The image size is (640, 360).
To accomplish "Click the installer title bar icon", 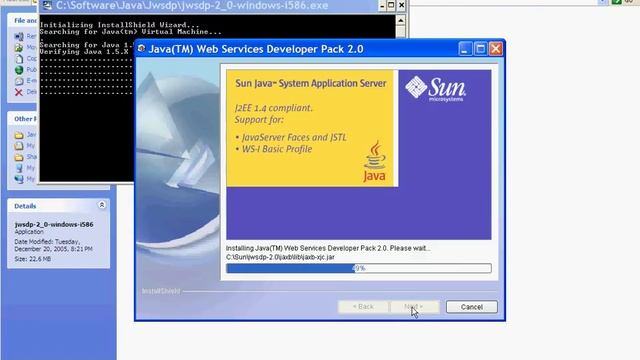I will pyautogui.click(x=142, y=49).
